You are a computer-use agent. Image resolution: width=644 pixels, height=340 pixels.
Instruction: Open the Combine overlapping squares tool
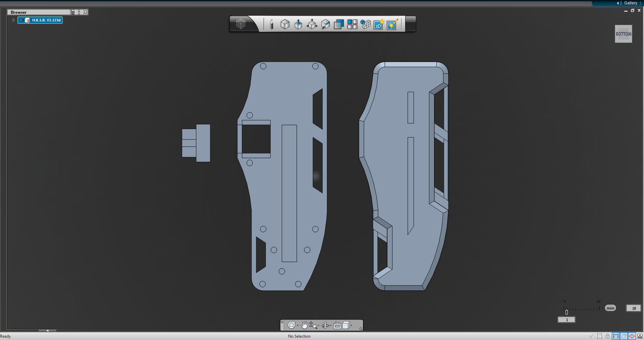339,24
